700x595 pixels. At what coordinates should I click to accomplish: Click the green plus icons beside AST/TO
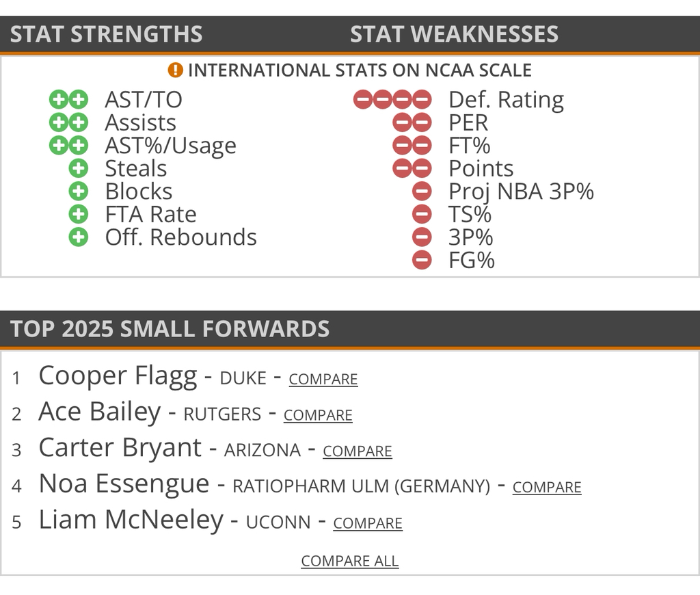point(68,100)
